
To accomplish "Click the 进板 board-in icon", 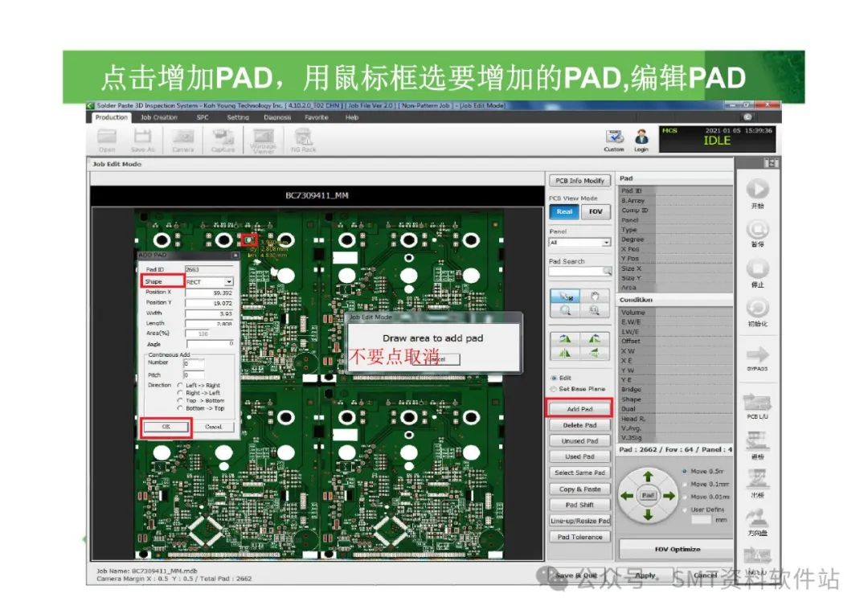I will (x=757, y=442).
